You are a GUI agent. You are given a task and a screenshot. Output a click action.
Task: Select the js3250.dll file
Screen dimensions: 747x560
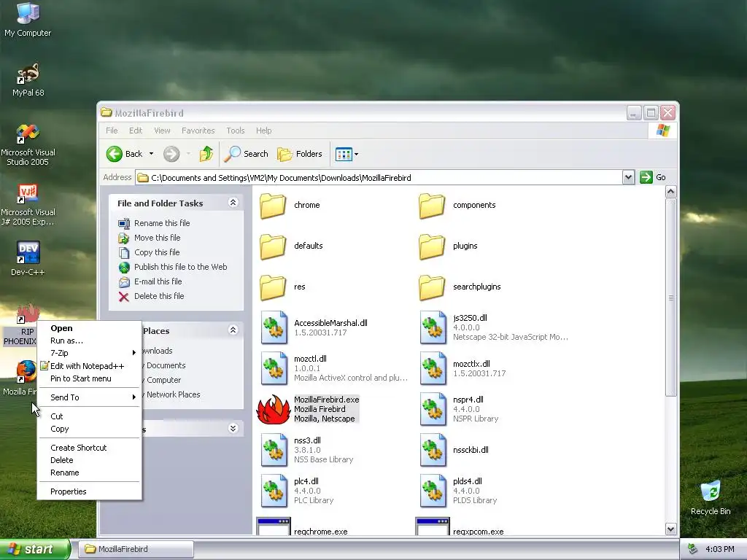[x=494, y=327]
